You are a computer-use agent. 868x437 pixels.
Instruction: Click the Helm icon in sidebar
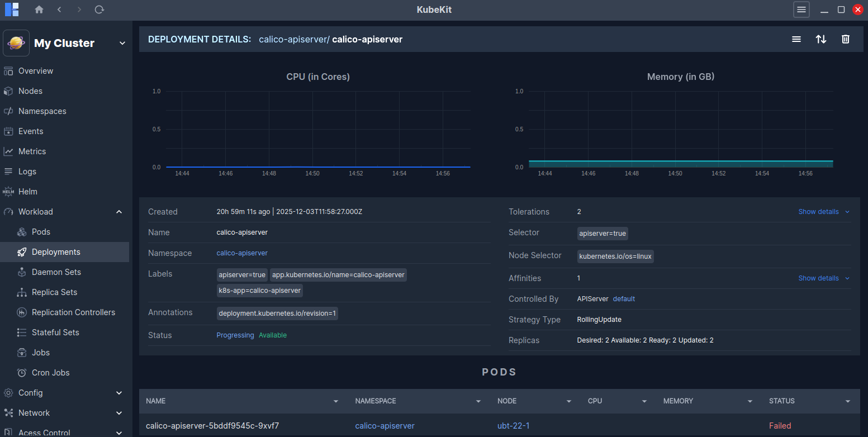click(x=8, y=192)
